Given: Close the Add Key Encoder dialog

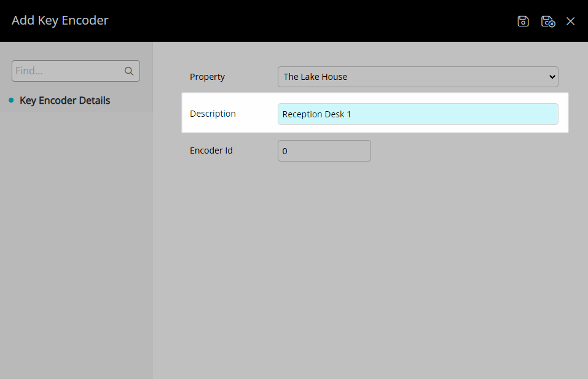Looking at the screenshot, I should (570, 21).
